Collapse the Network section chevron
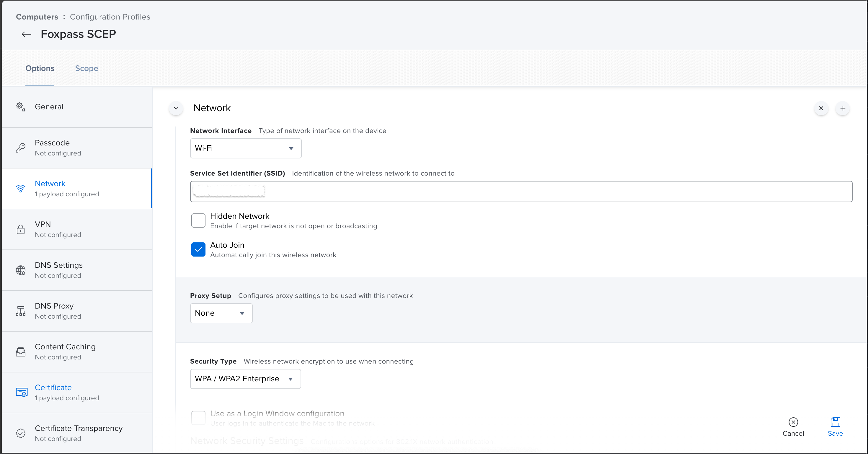The image size is (868, 454). (176, 108)
